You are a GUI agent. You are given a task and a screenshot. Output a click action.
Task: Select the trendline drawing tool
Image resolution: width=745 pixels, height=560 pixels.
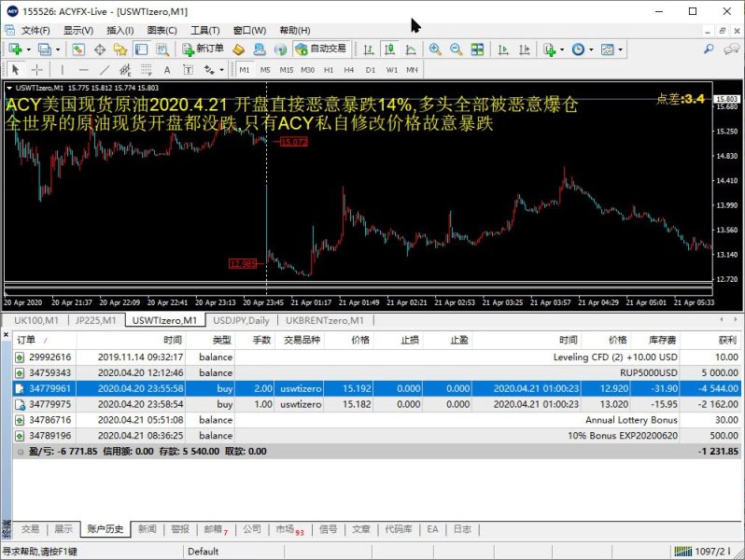pyautogui.click(x=105, y=70)
